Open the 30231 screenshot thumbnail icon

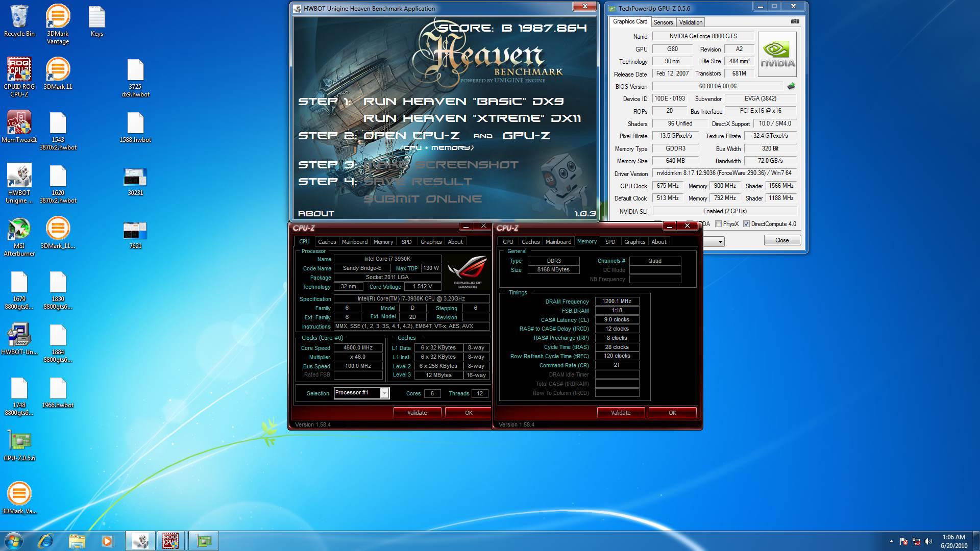pyautogui.click(x=135, y=182)
